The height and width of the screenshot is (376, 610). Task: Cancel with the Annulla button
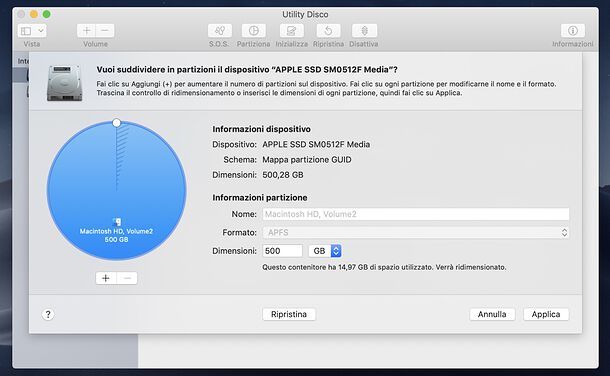pos(492,314)
